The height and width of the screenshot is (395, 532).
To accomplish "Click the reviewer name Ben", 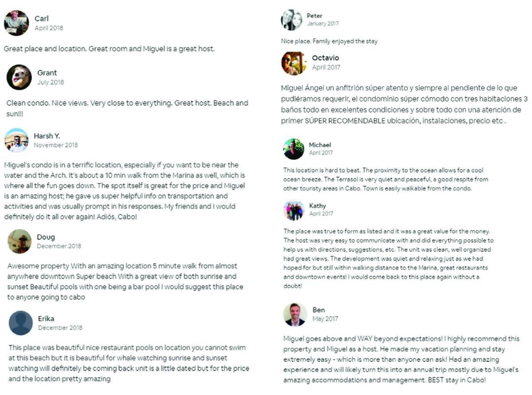I will tap(319, 310).
